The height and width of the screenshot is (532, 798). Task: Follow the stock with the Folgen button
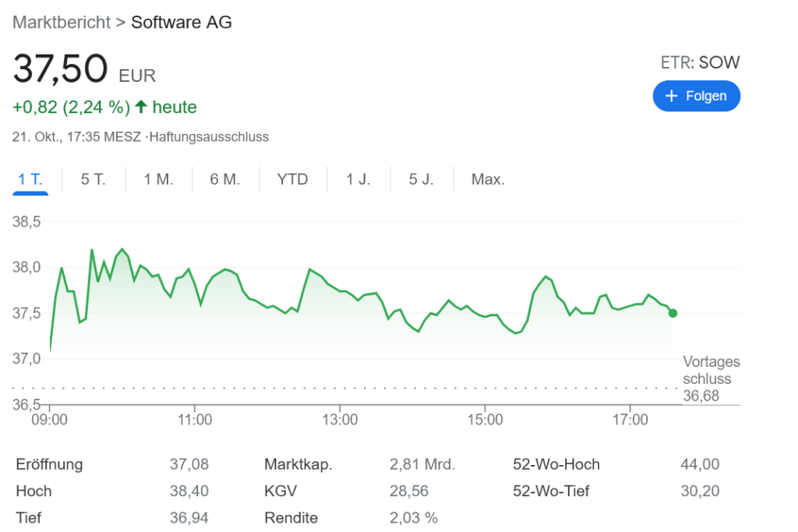[696, 96]
